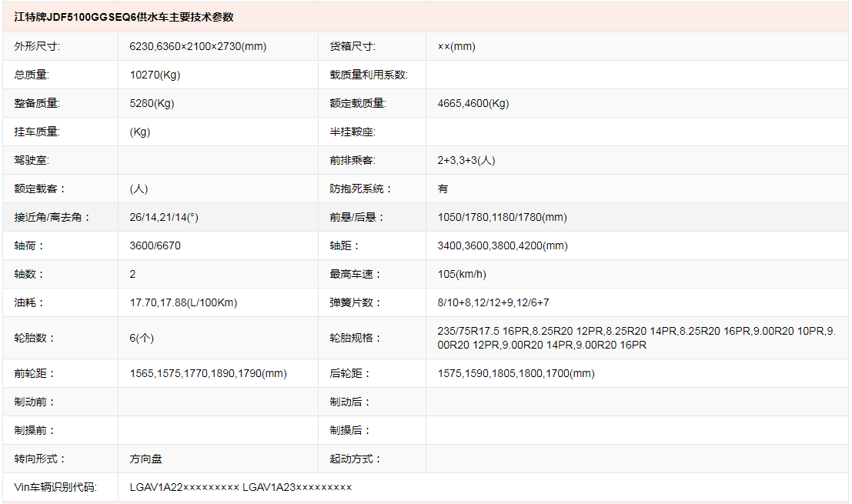The width and height of the screenshot is (852, 504).
Task: Select the value 17.70,17.88(L/100Km)
Action: pyautogui.click(x=183, y=302)
